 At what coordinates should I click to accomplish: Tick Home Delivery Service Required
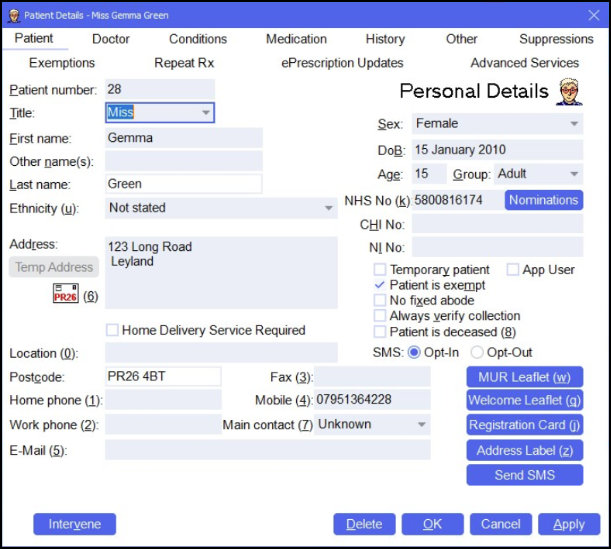[x=113, y=330]
